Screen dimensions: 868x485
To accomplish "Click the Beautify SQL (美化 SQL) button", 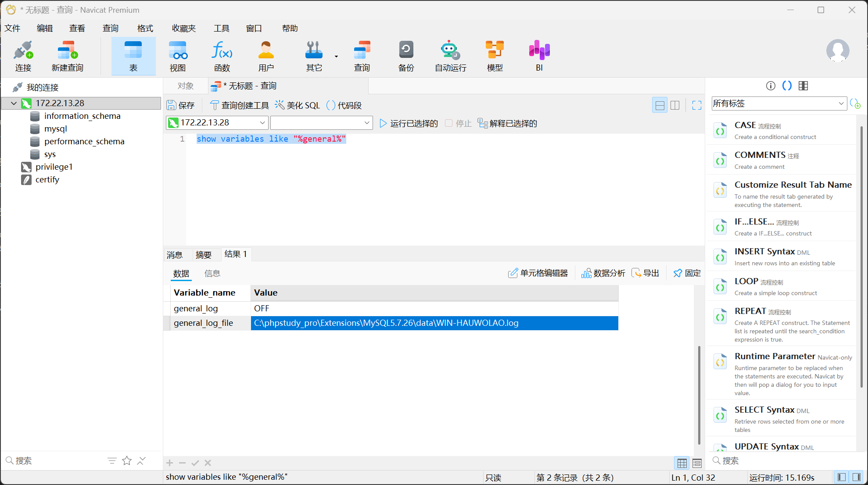I will 298,105.
